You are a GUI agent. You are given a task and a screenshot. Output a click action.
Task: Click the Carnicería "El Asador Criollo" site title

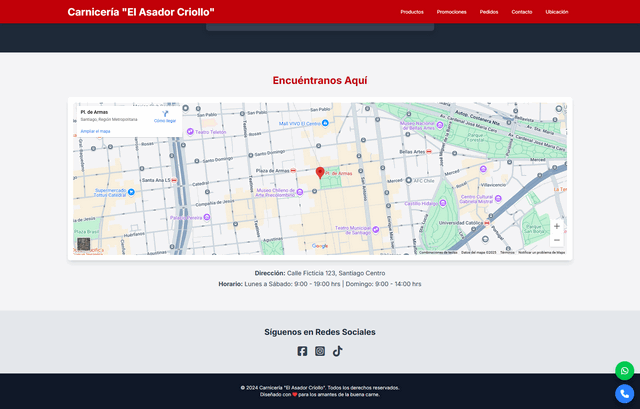(141, 12)
